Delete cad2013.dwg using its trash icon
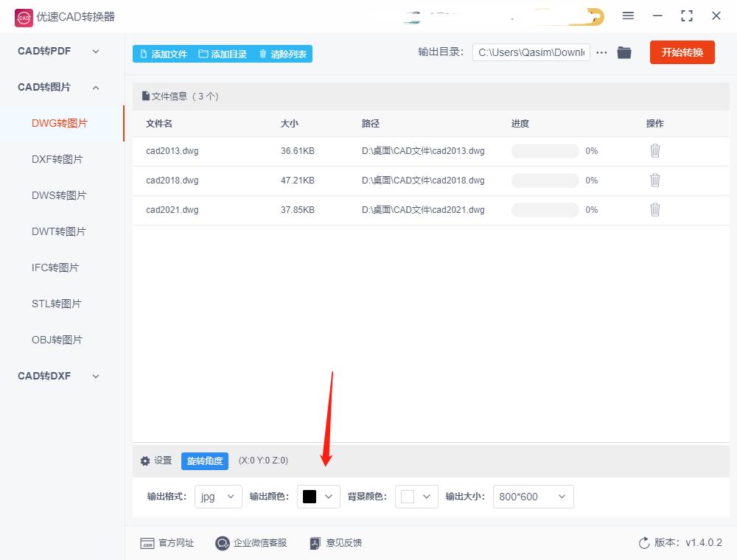 click(654, 150)
